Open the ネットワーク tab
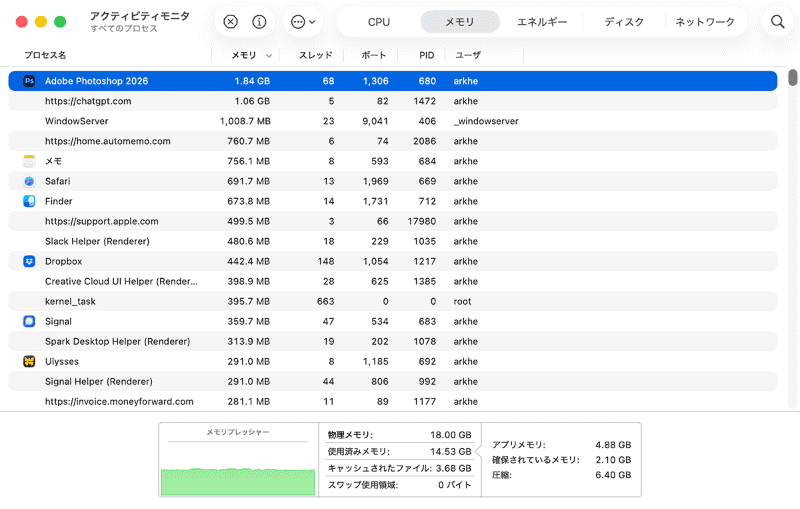The height and width of the screenshot is (509, 800). 705,22
